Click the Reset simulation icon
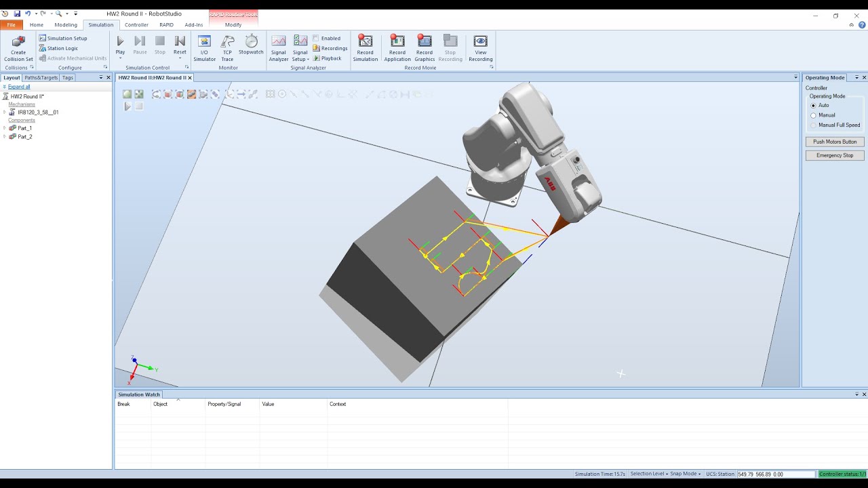This screenshot has height=488, width=868. pyautogui.click(x=180, y=41)
